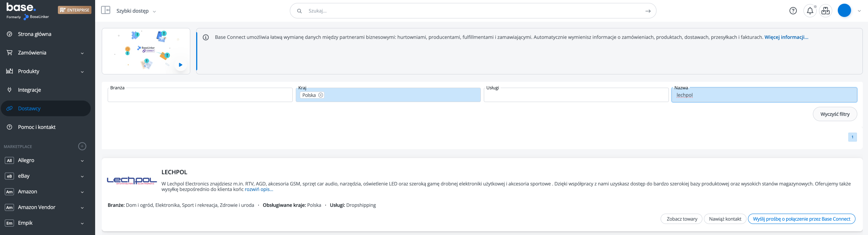Screen dimensions: 868x235
Task: Expand the eBay chevron
Action: 82,176
